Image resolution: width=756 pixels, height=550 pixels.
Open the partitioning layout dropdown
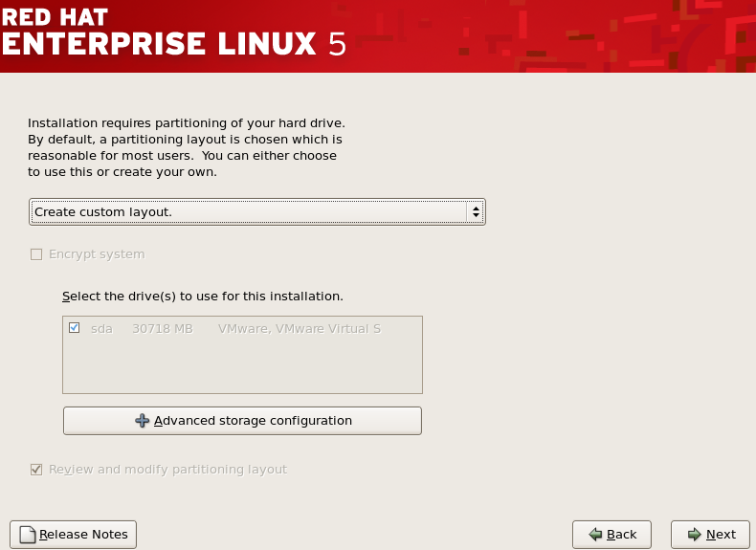(x=257, y=212)
